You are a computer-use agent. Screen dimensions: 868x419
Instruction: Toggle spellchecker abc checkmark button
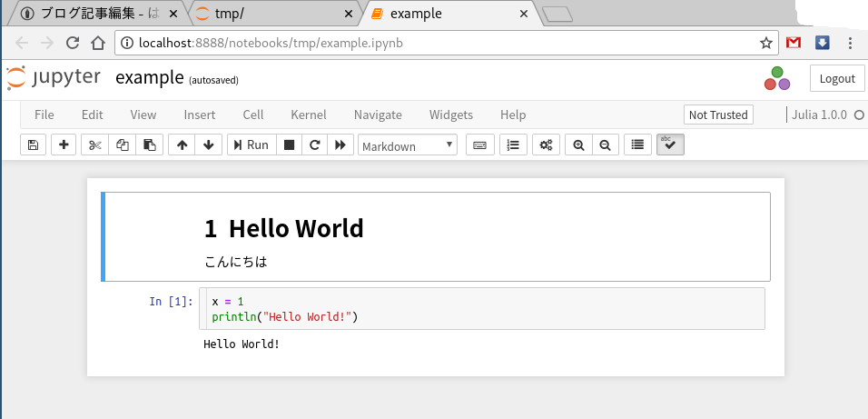(x=670, y=145)
